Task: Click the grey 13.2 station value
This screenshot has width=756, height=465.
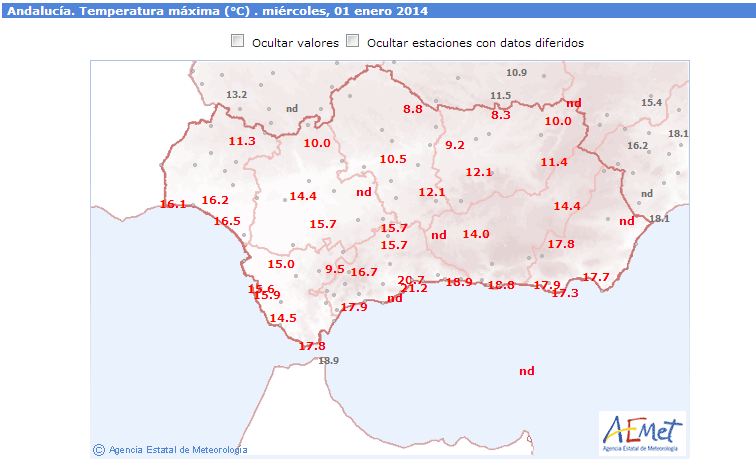Action: click(237, 95)
